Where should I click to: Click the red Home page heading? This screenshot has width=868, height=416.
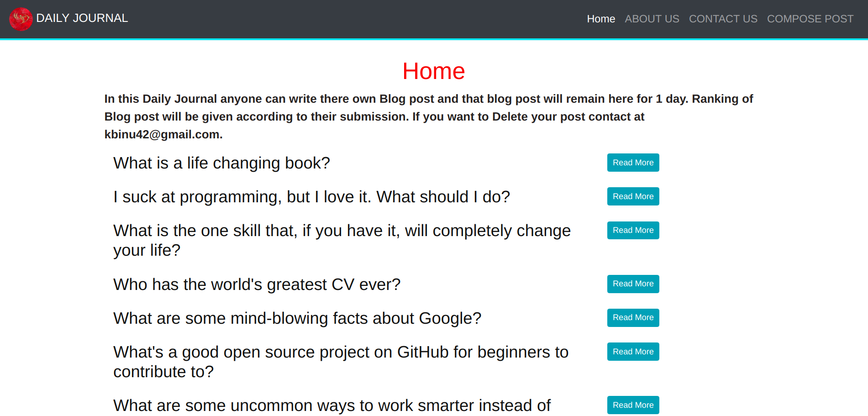click(x=433, y=71)
